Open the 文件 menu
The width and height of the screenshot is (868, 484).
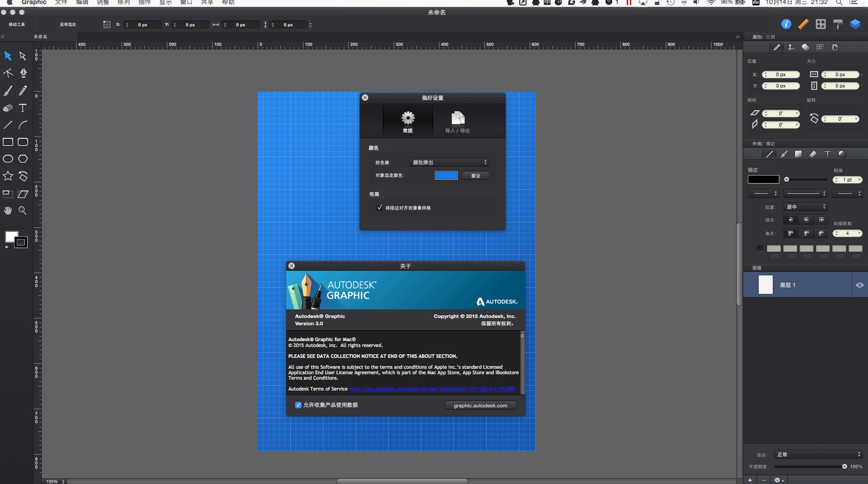[x=61, y=3]
